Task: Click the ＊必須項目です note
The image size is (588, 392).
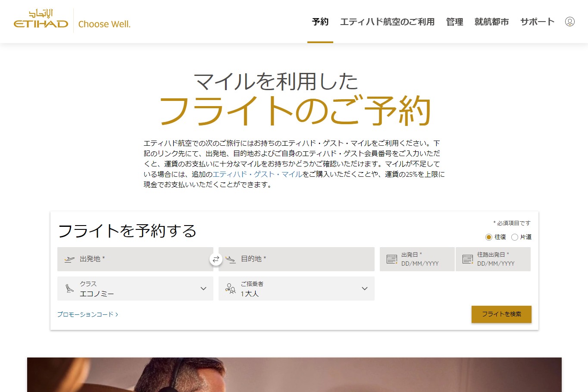Action: coord(512,223)
